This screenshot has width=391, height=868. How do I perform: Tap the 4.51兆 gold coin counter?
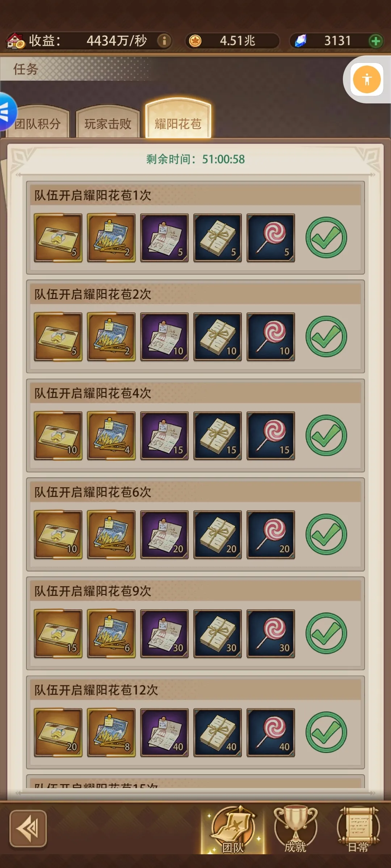(x=232, y=41)
